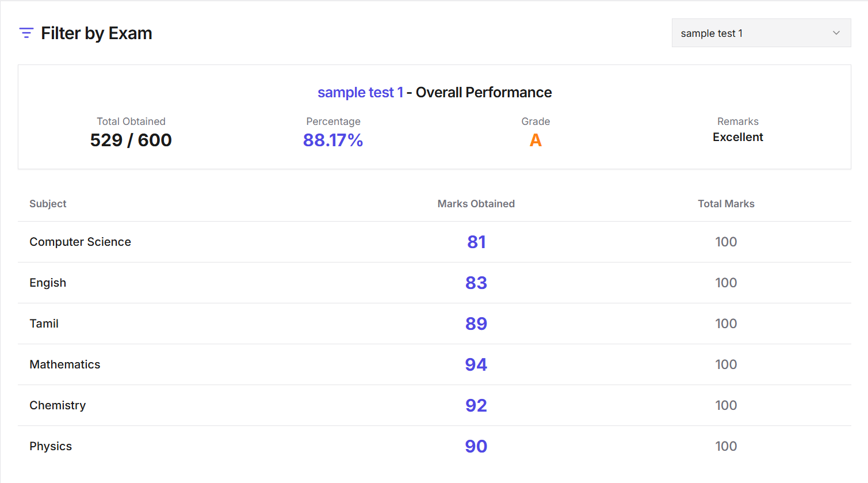Click Total Obtained score 529 / 600

(x=131, y=139)
